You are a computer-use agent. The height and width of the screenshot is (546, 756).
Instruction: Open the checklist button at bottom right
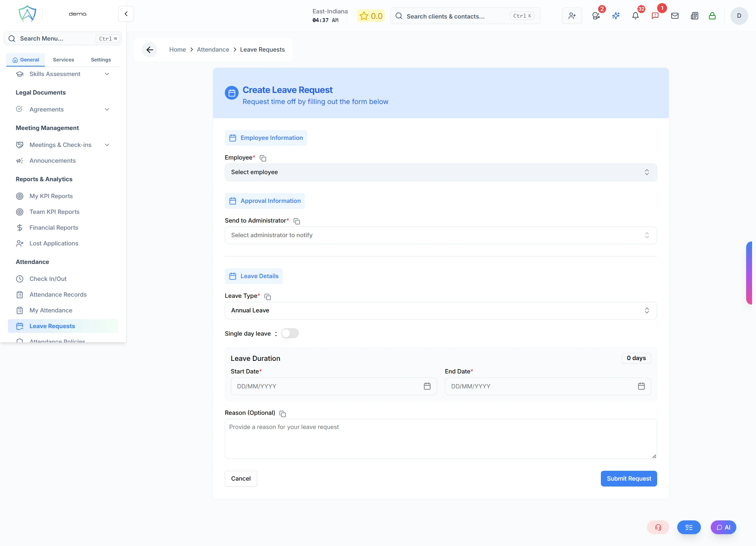pyautogui.click(x=689, y=527)
